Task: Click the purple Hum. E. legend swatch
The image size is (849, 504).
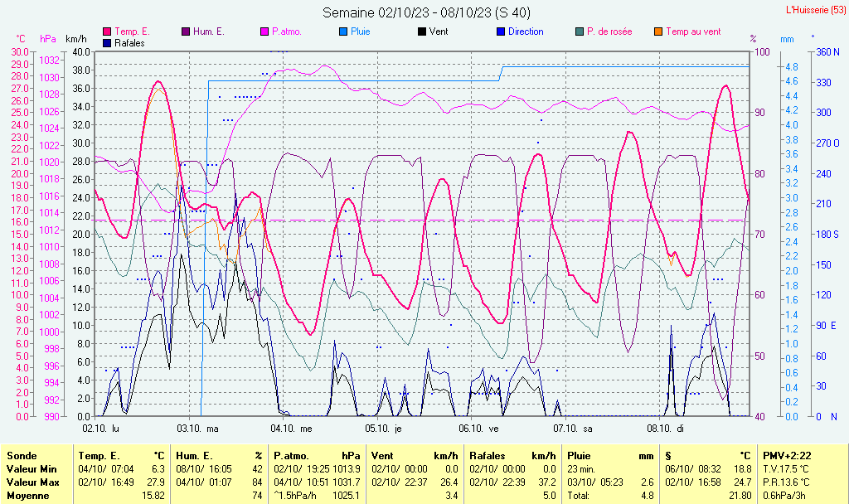Action: (186, 32)
